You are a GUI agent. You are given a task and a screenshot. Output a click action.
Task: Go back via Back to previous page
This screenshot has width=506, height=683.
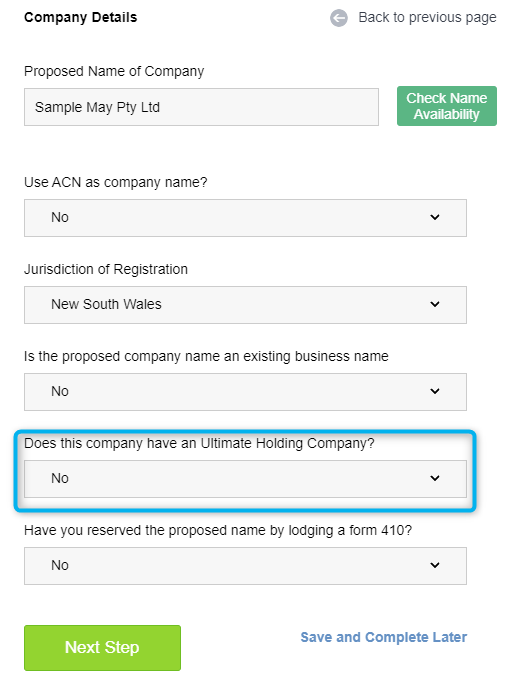[427, 17]
